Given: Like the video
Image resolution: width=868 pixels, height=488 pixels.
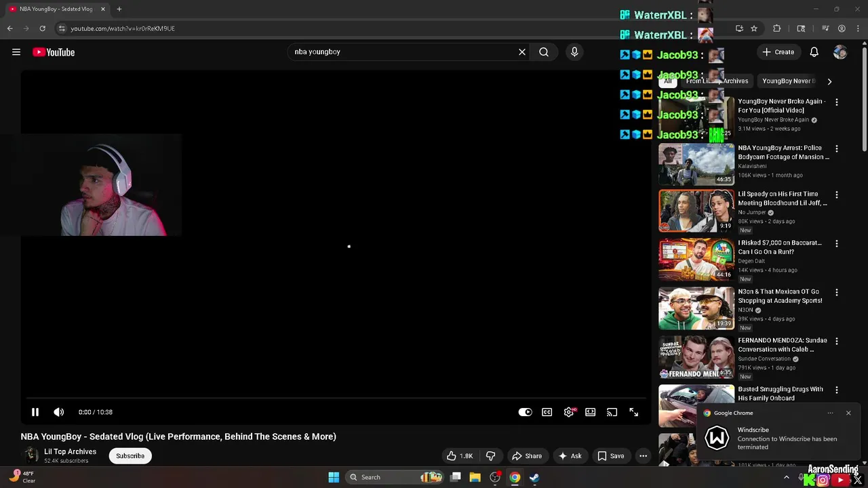Looking at the screenshot, I should pos(459,456).
